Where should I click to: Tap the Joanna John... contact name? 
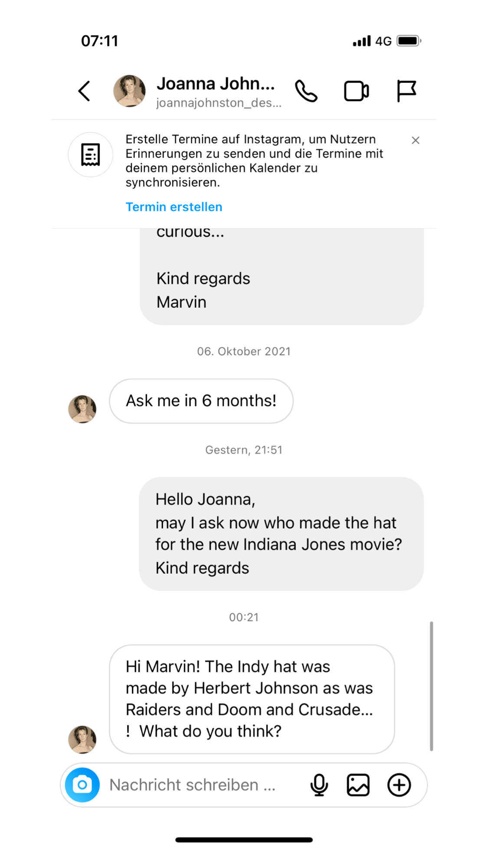(216, 84)
